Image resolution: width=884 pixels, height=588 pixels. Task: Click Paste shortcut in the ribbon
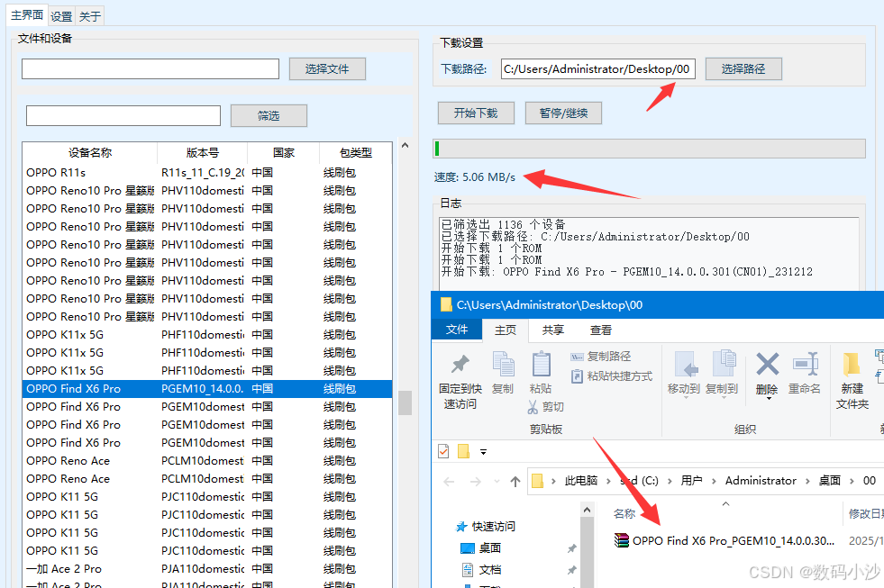coord(612,376)
